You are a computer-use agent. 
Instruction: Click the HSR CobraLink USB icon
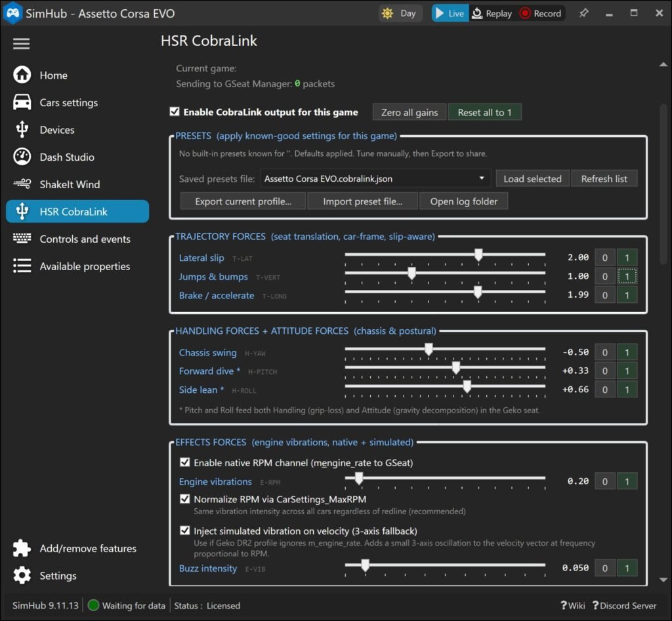[x=22, y=211]
